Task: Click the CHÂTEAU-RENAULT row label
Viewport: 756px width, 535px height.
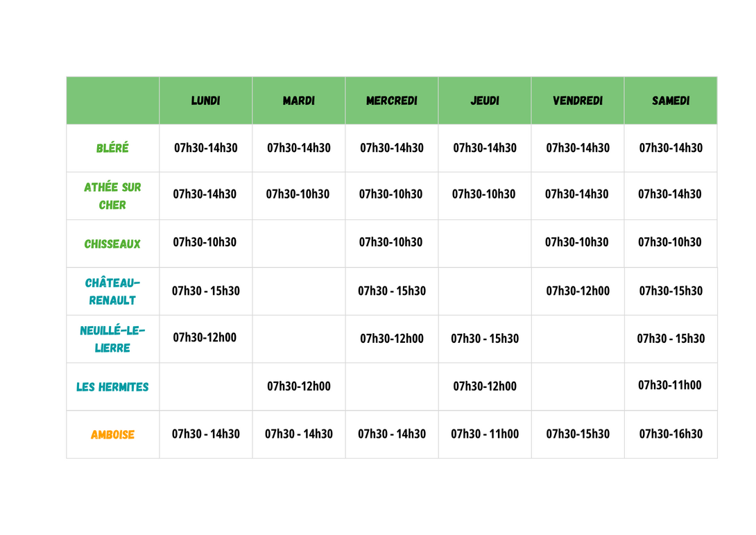Action: (112, 291)
